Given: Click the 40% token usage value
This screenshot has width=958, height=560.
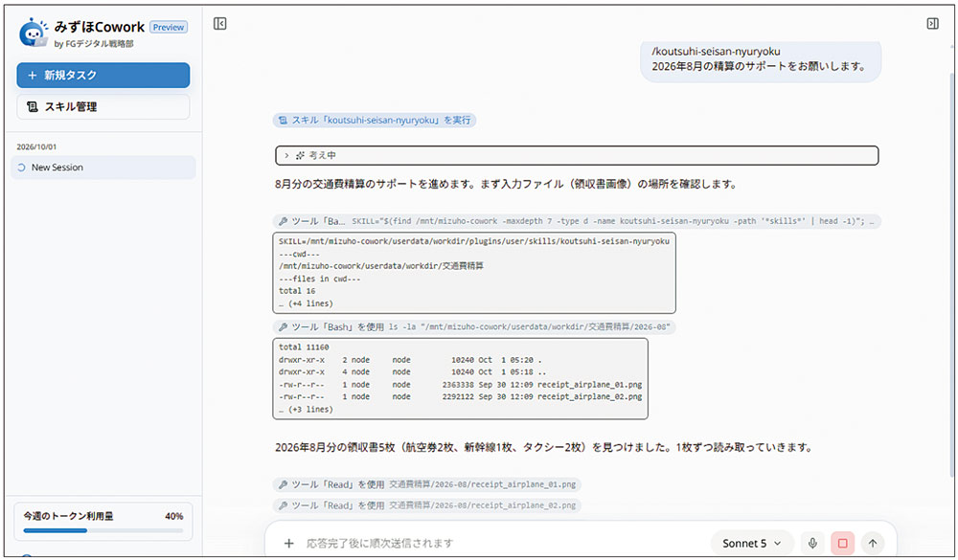Looking at the screenshot, I should (173, 516).
